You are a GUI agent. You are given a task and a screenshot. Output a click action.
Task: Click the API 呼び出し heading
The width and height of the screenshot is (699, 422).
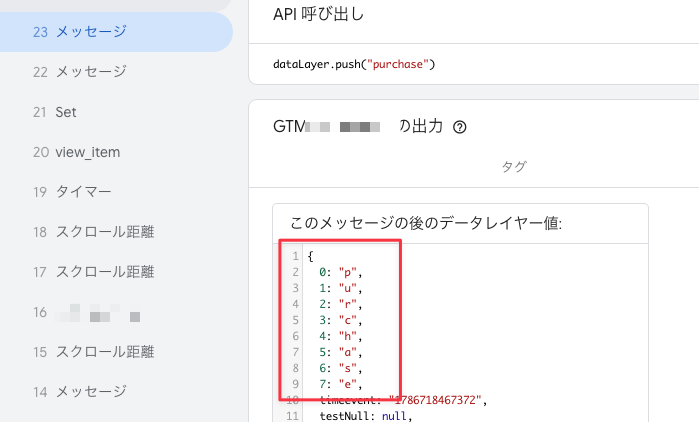[x=318, y=14]
